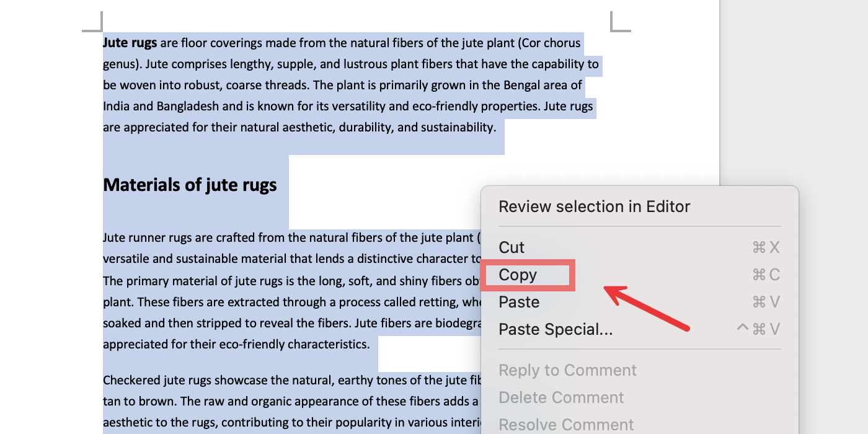The height and width of the screenshot is (434, 868).
Task: Click the Reply to Comment menu entry
Action: coord(567,370)
